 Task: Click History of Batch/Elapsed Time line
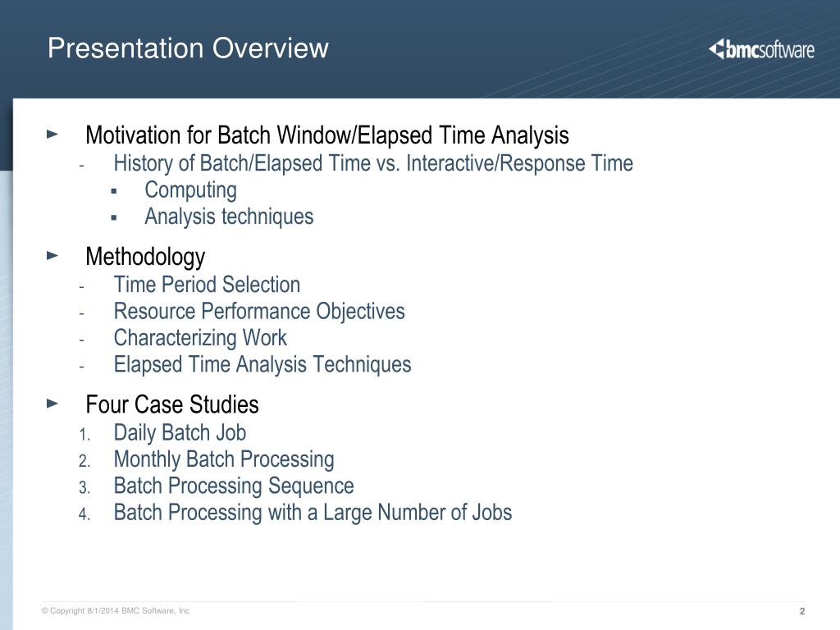click(373, 163)
